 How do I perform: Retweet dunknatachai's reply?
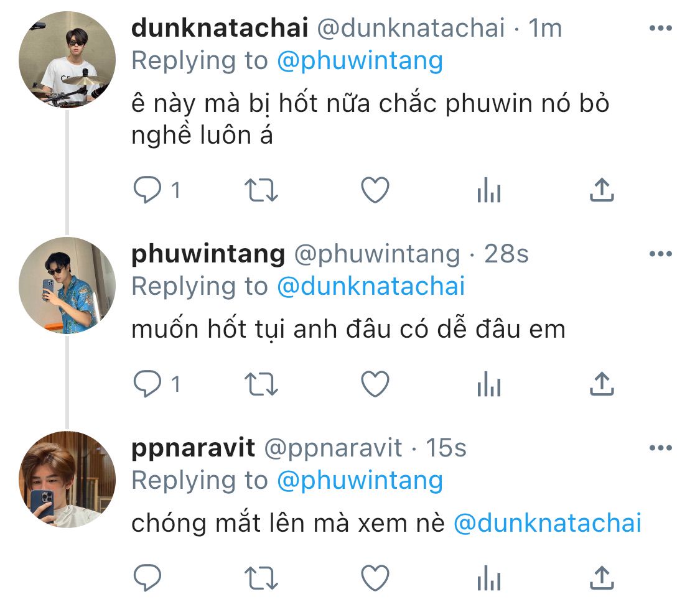tap(261, 191)
